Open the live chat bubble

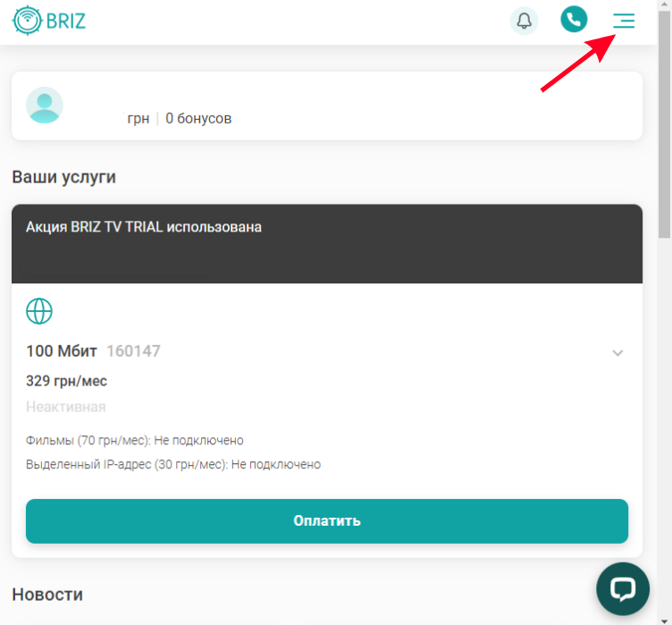[622, 588]
